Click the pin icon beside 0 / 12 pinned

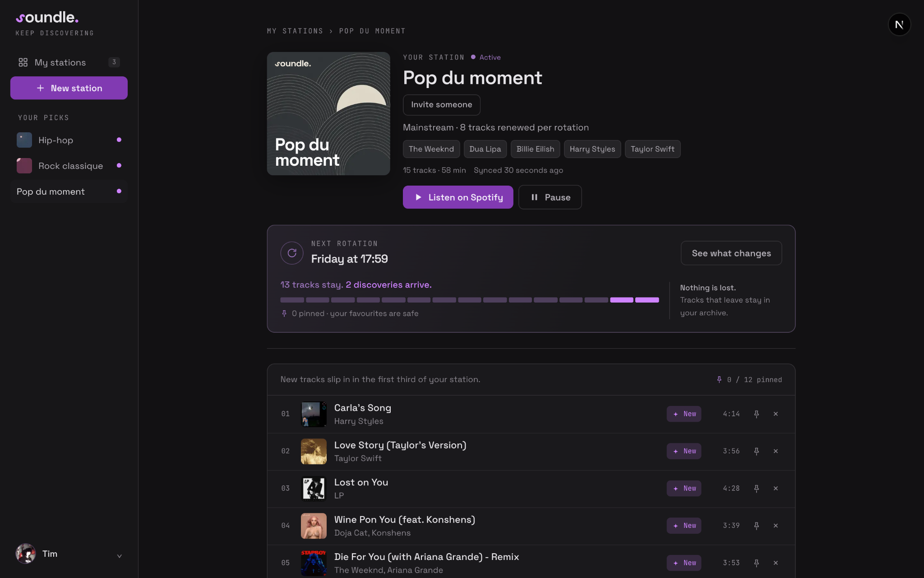pos(719,380)
